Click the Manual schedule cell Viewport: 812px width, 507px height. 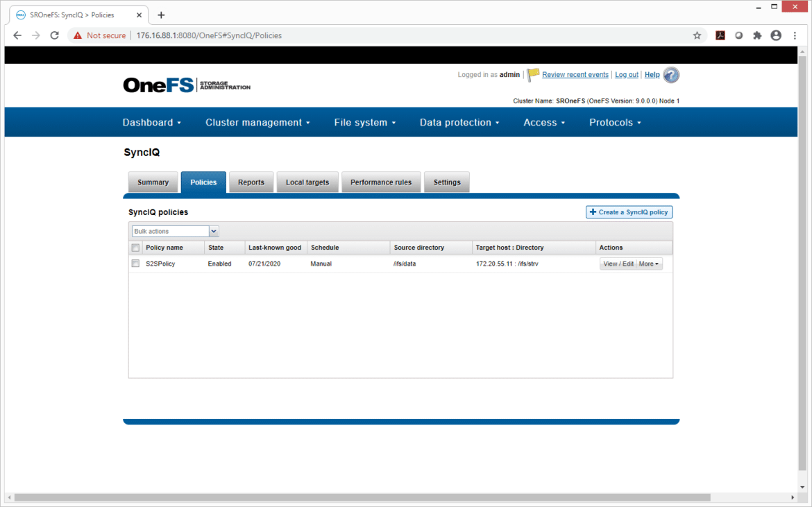(321, 264)
